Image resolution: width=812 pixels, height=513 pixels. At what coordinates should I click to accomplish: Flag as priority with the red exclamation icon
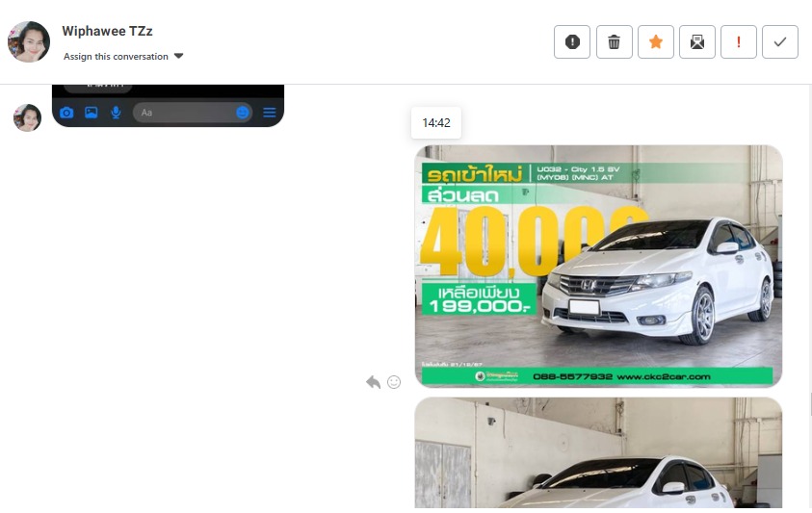click(739, 42)
